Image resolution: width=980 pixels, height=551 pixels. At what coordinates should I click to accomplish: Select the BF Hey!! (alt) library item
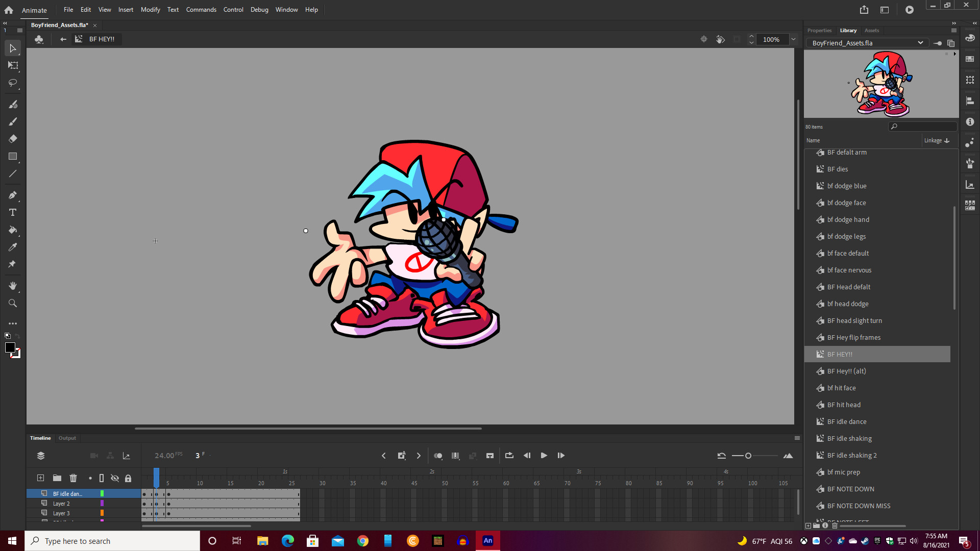(877, 371)
